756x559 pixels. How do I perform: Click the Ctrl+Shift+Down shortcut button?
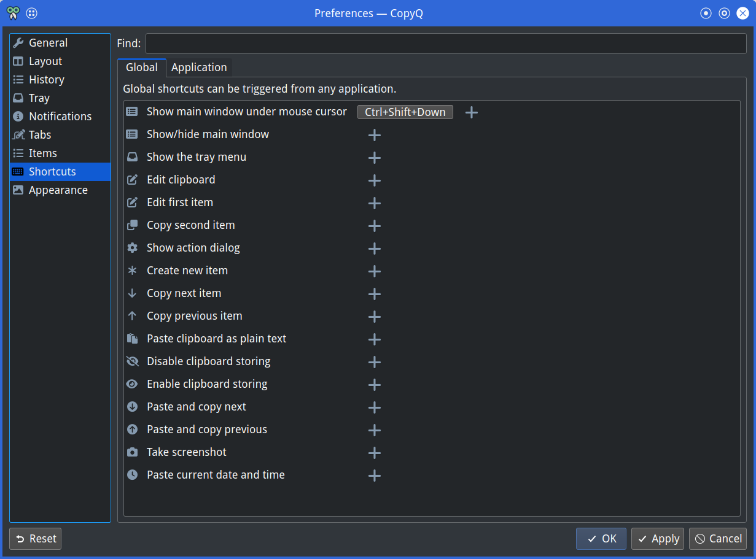(405, 112)
